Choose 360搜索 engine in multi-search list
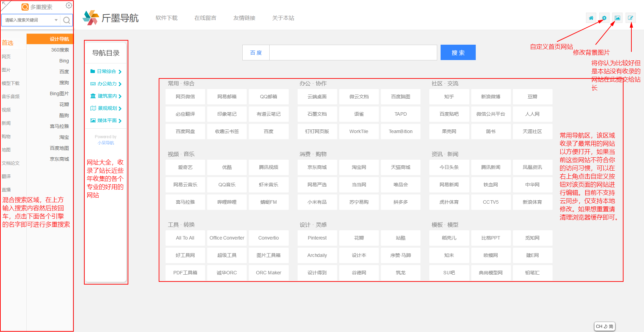Viewport: 644px width, 332px height. pos(60,50)
